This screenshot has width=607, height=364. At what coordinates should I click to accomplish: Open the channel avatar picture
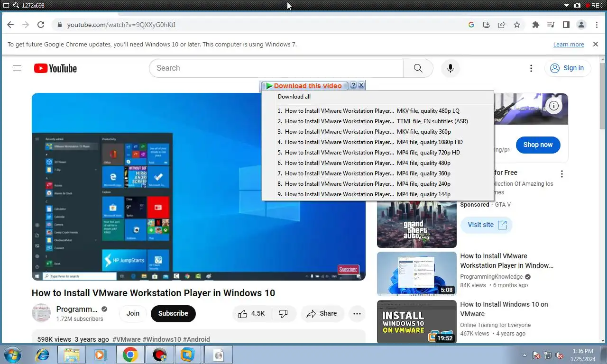(41, 313)
